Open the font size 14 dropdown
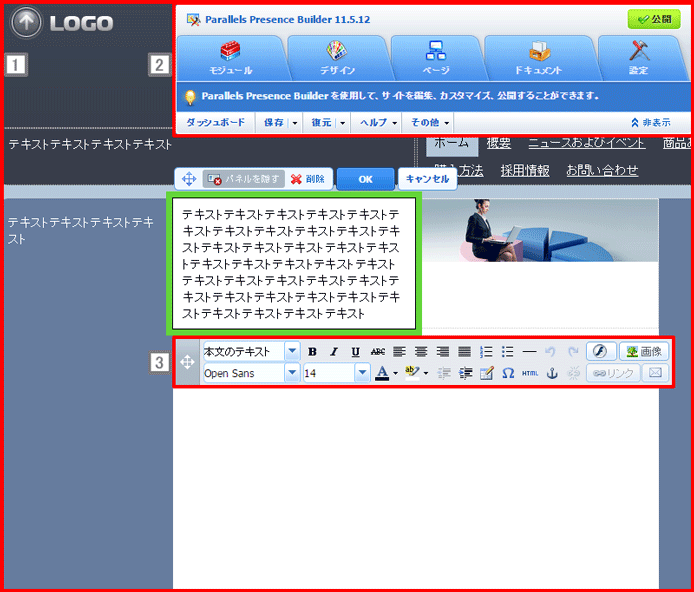694x592 pixels. click(x=362, y=373)
